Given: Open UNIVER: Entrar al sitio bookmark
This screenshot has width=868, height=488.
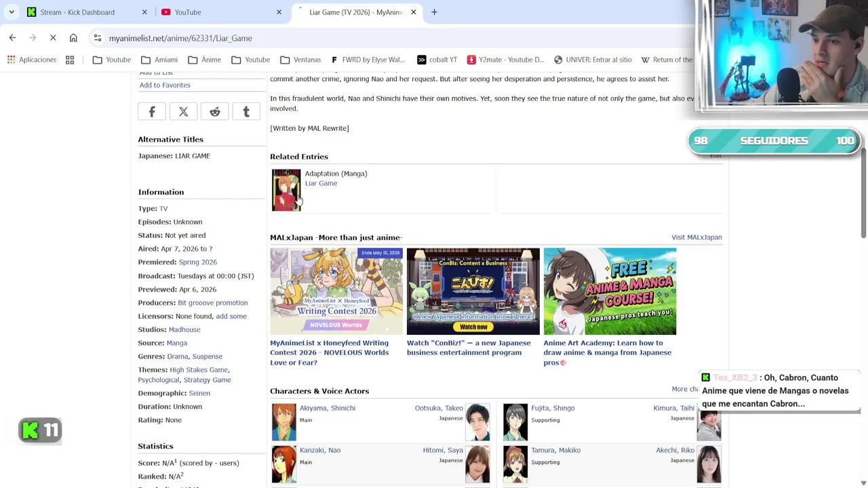Looking at the screenshot, I should click(593, 60).
